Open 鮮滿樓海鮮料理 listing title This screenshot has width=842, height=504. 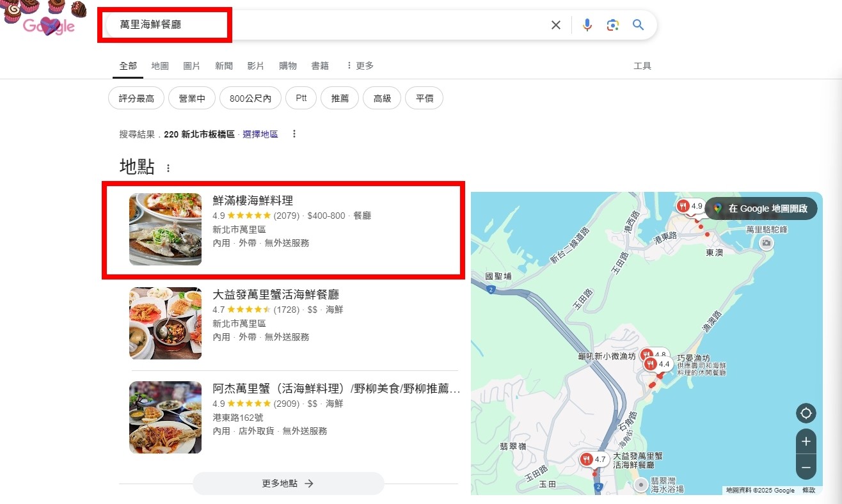[x=253, y=201]
